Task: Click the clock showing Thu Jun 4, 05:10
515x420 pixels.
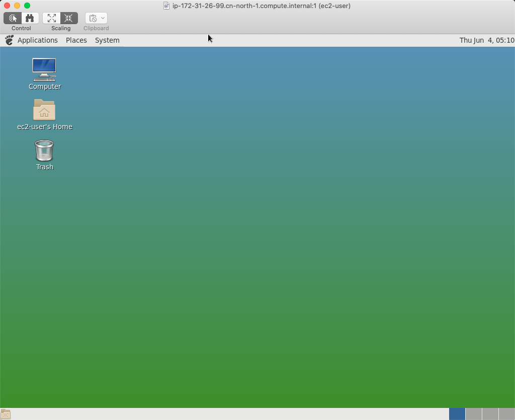Action: coord(486,40)
